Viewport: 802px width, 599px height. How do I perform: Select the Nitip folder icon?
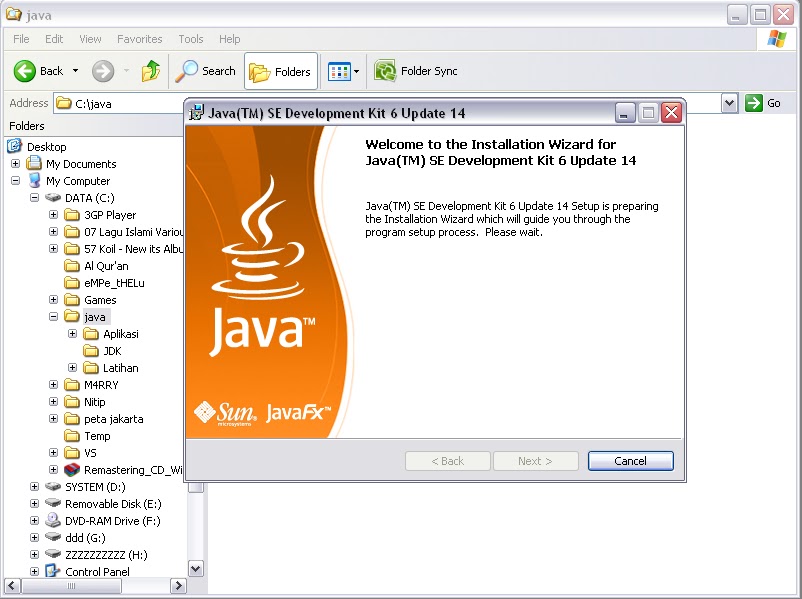point(72,402)
